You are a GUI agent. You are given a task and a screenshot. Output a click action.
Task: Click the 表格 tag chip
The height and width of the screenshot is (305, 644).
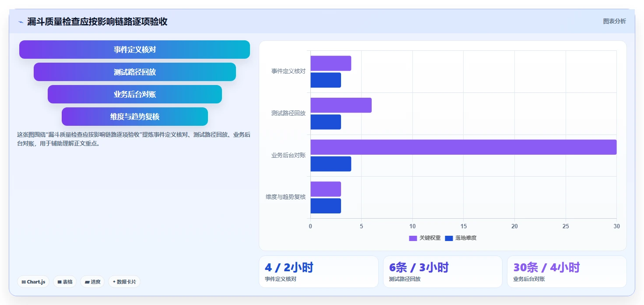click(x=65, y=282)
